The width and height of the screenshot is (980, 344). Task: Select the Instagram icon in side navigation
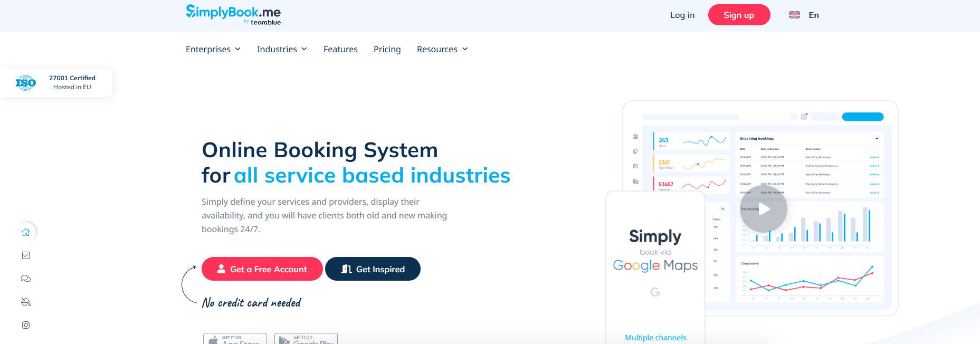[26, 325]
